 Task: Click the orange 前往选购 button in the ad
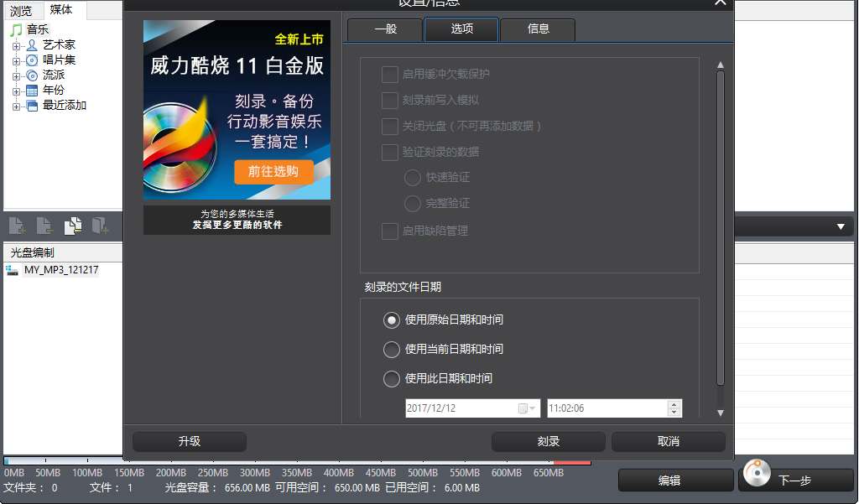tap(274, 171)
